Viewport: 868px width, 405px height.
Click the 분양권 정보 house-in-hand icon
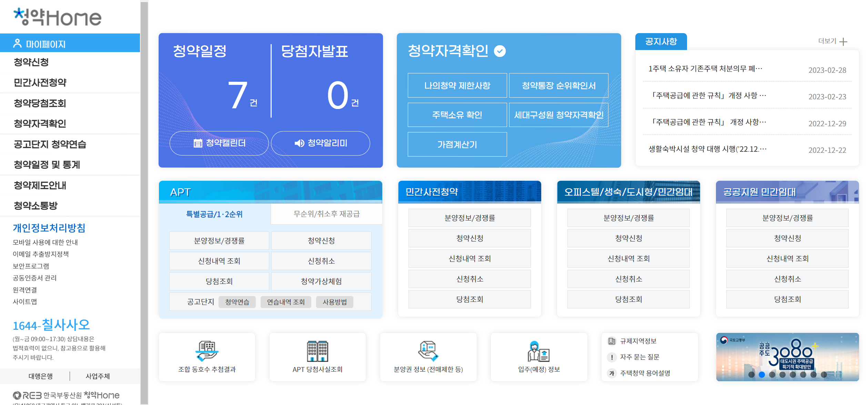coord(428,351)
